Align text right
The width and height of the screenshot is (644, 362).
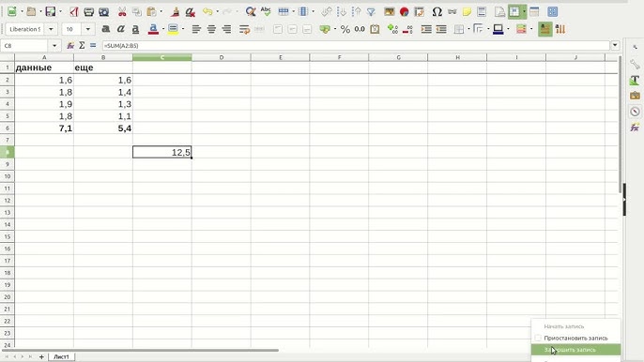[226, 29]
